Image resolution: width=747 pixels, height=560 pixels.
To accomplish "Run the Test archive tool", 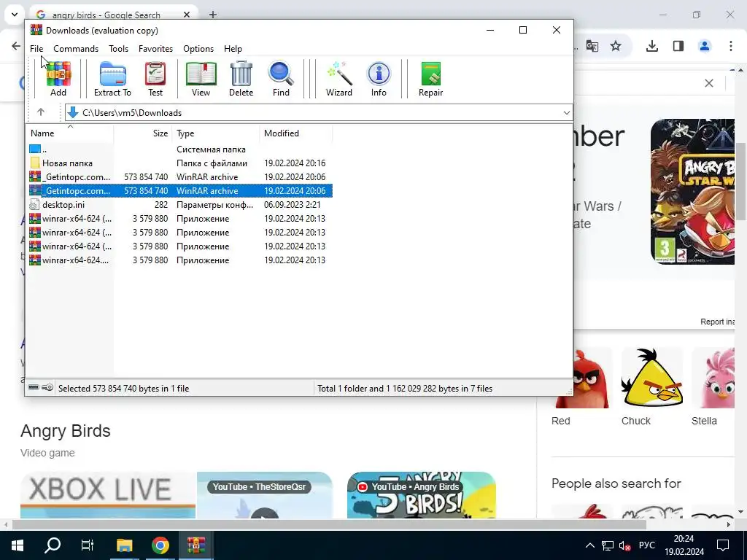I will 155,79.
